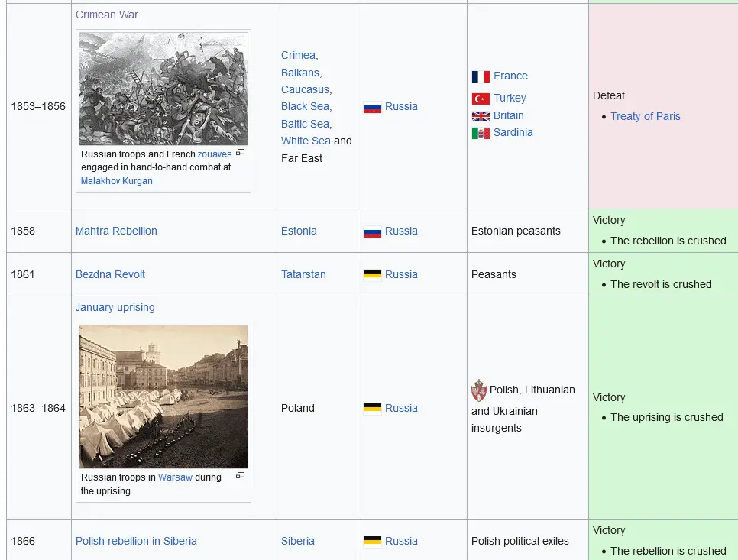Screen dimensions: 738x560
Task: Enlarge the Warsaw troops photo via its enlarge icon
Action: 241,475
